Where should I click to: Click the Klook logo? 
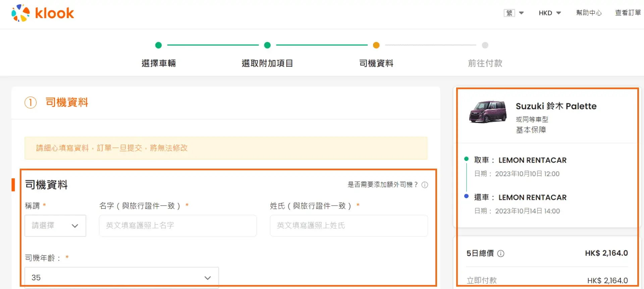click(43, 13)
